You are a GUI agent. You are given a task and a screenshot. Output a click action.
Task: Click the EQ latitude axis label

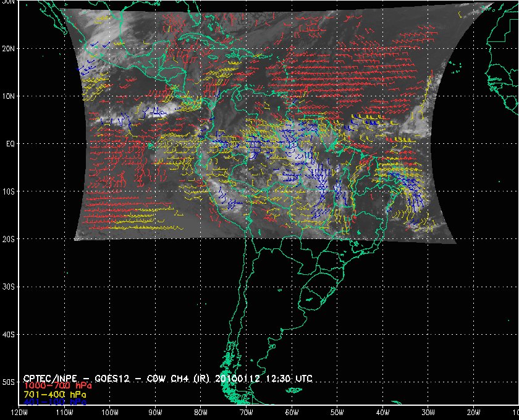[x=9, y=144]
